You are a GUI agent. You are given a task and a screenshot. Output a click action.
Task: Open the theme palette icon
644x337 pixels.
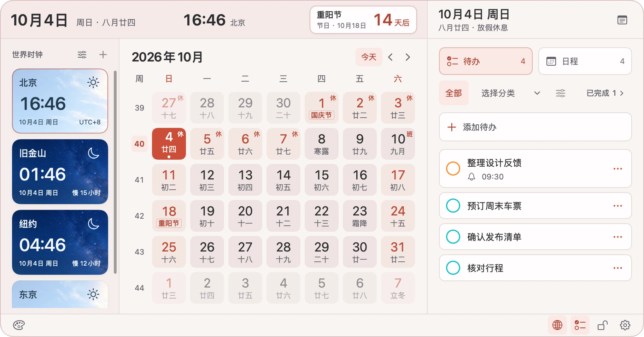click(19, 325)
